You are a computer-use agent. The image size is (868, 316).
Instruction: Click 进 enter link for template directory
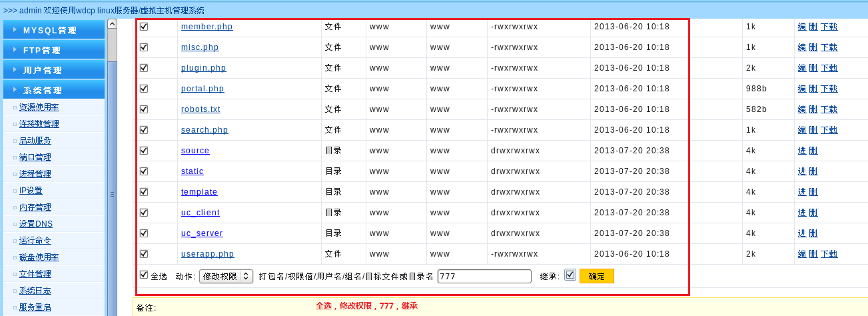pos(802,192)
